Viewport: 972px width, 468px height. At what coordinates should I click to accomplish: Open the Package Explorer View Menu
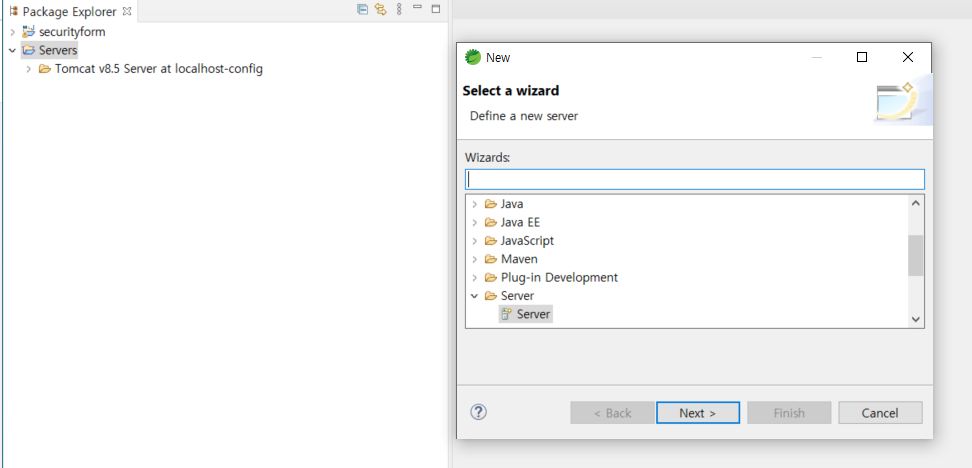[x=399, y=9]
